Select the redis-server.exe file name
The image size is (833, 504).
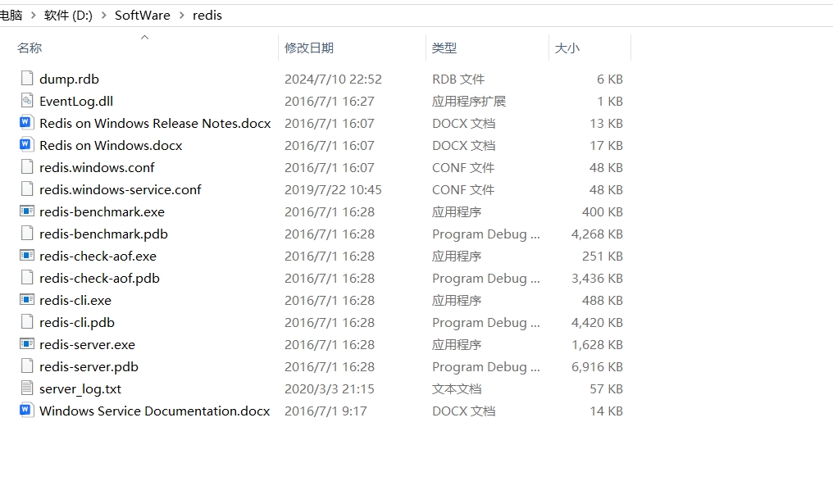click(87, 345)
